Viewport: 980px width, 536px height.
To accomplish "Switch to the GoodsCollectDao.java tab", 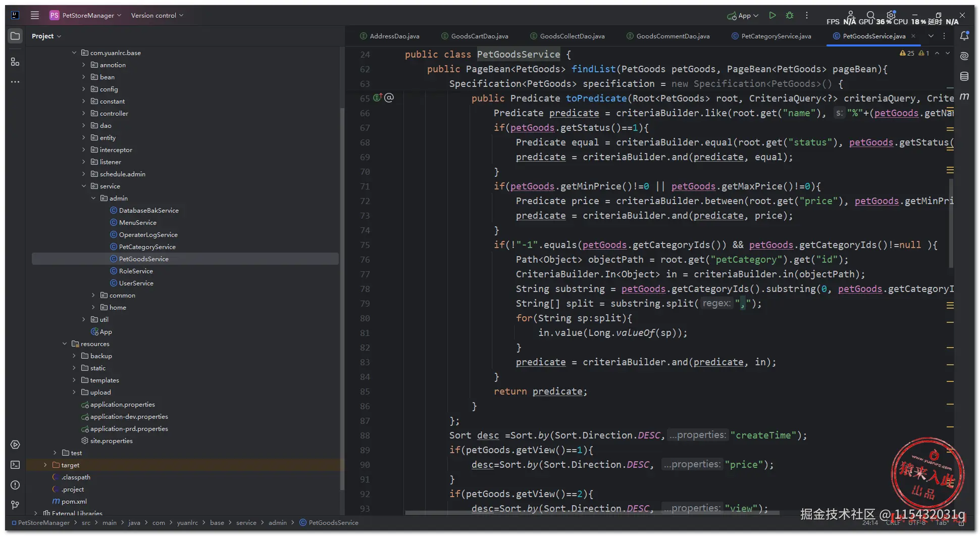I will pyautogui.click(x=568, y=36).
